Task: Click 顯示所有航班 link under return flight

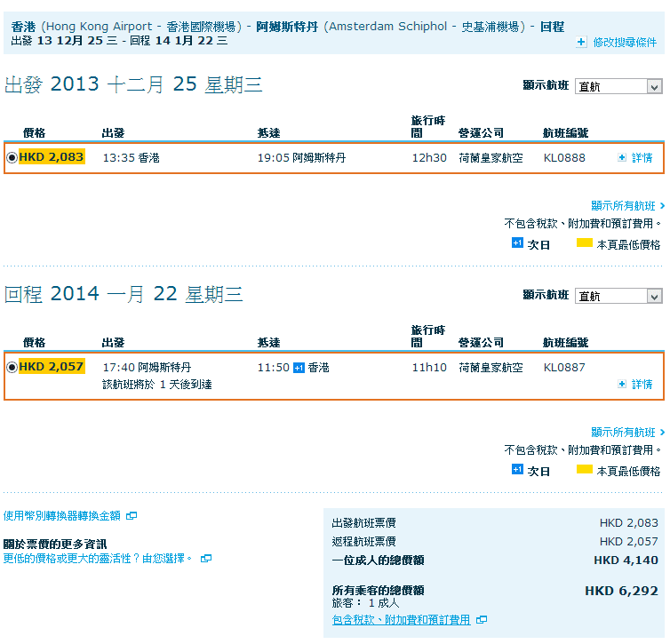Action: 626,432
